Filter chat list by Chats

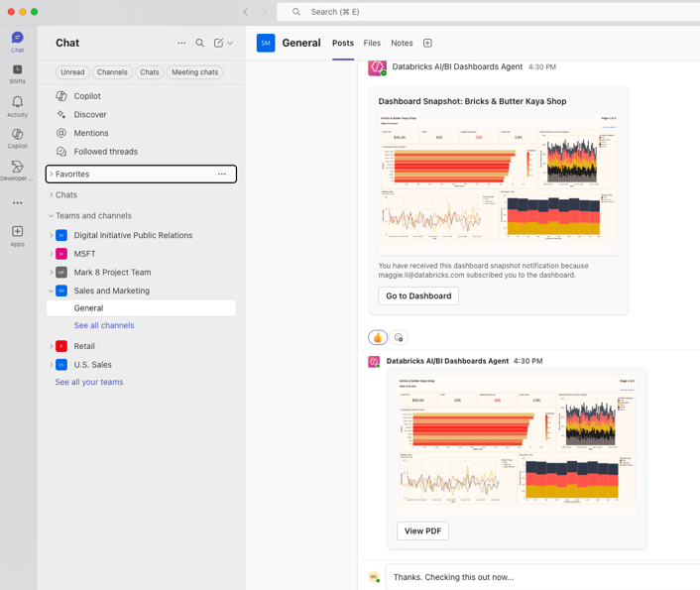[150, 72]
